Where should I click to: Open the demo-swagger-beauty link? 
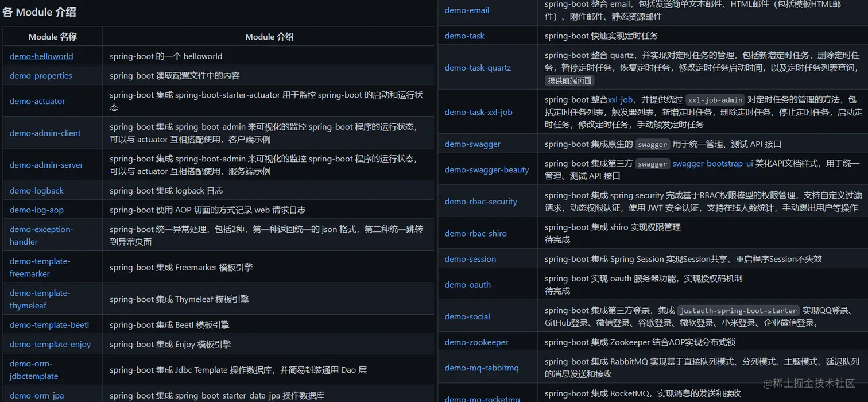[487, 170]
